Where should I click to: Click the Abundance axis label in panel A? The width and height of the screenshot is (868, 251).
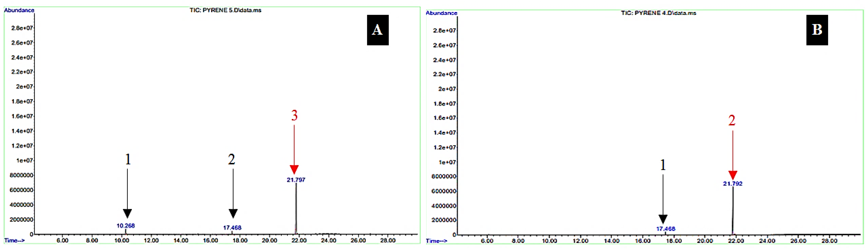point(19,10)
